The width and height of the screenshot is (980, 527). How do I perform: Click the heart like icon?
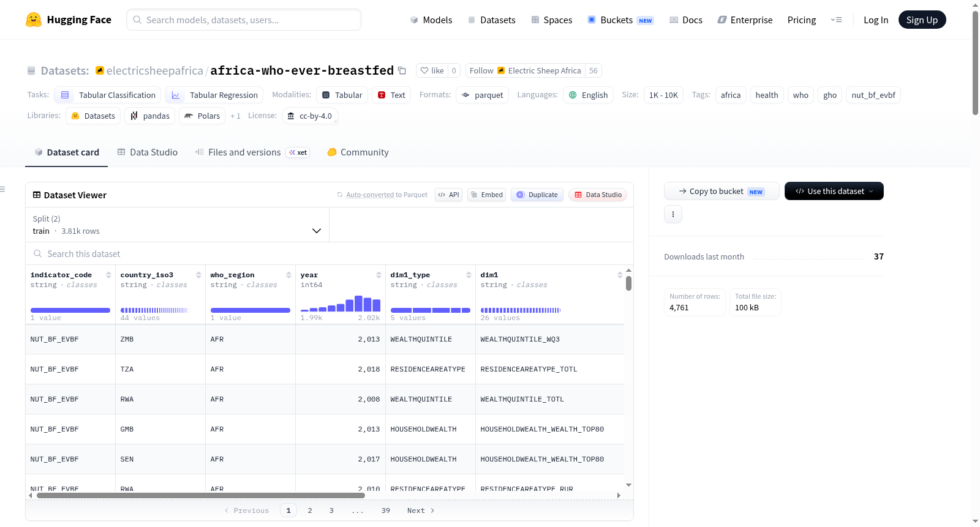coord(424,70)
